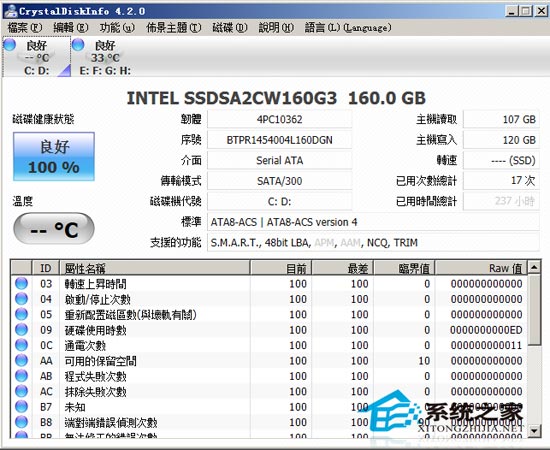Click the serial number field BTPR1454004L160DGN

coord(280,140)
